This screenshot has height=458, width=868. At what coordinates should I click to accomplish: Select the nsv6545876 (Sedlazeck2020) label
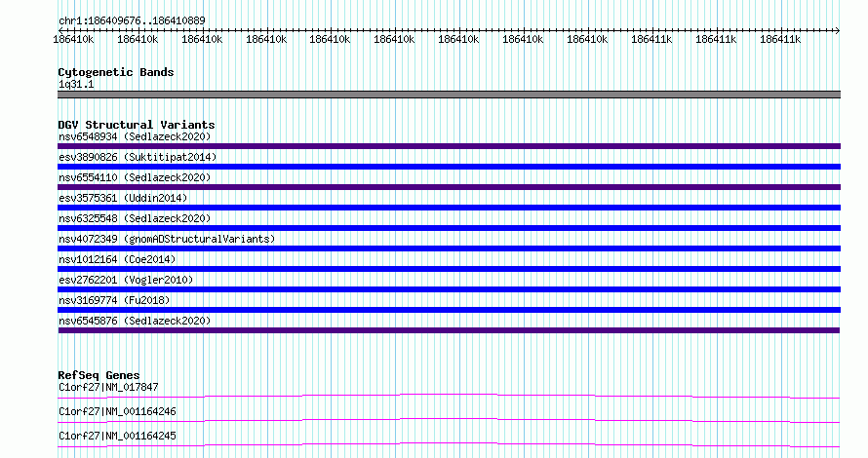[135, 321]
